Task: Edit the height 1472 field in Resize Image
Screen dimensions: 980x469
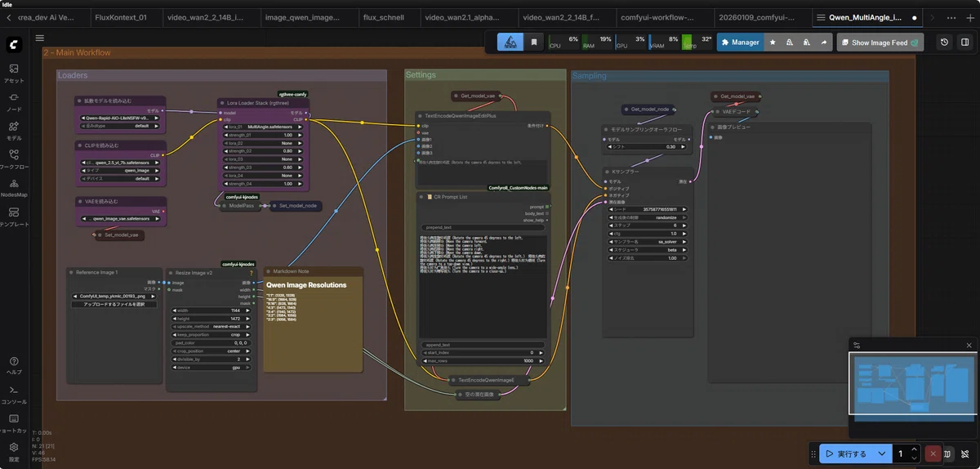Action: click(x=212, y=319)
